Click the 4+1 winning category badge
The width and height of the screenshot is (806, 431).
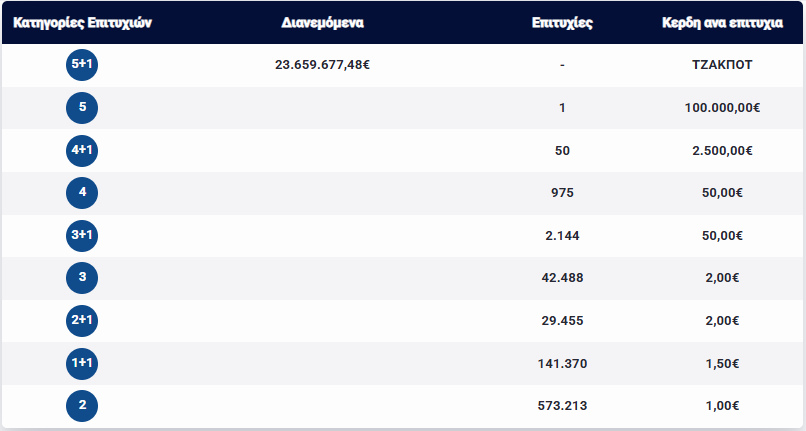pos(82,150)
